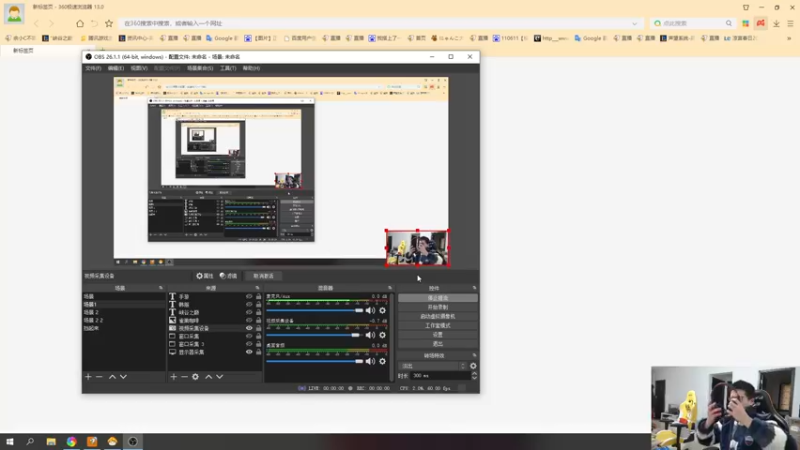Mute the 麦克风/Aux speaker icon
Viewport: 800px width, 450px height.
(370, 310)
